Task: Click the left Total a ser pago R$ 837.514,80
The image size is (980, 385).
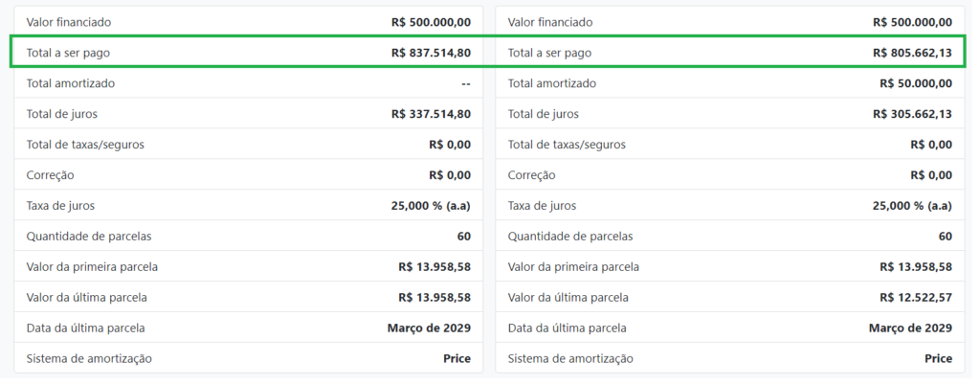Action: pos(432,53)
